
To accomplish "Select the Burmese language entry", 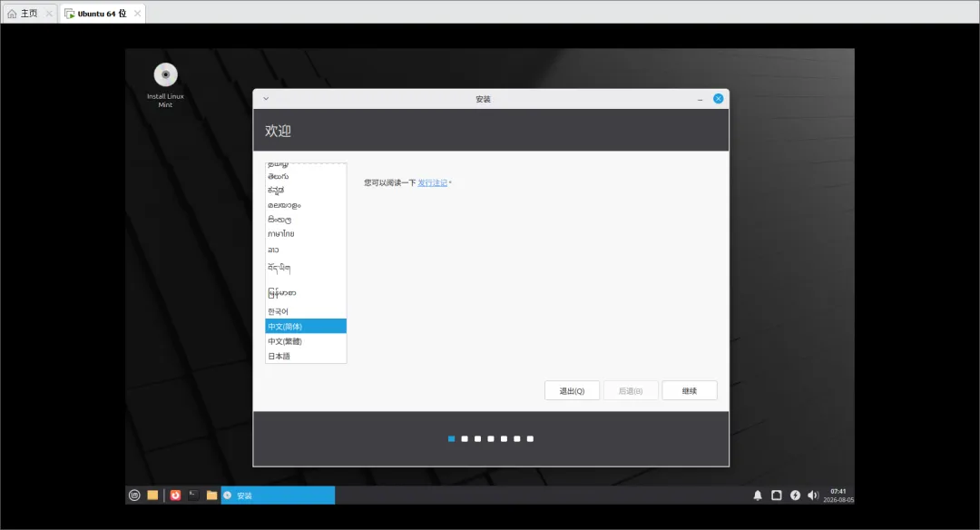I will click(x=306, y=292).
